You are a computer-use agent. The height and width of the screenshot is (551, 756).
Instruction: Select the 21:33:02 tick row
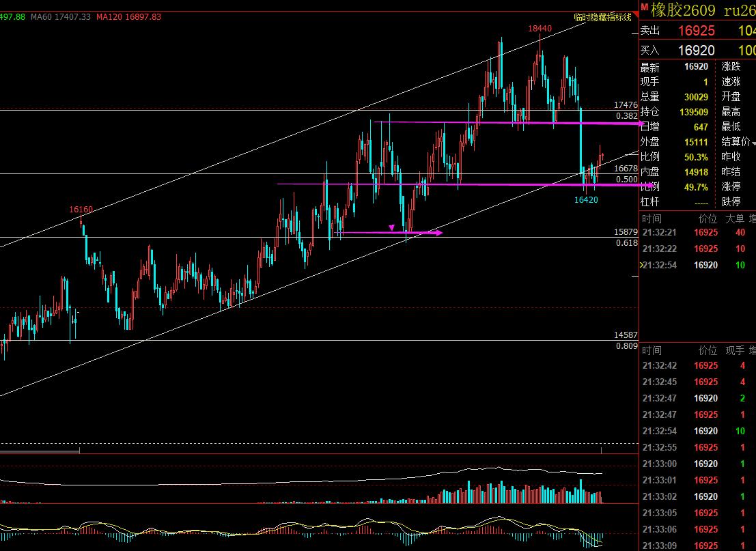(698, 496)
